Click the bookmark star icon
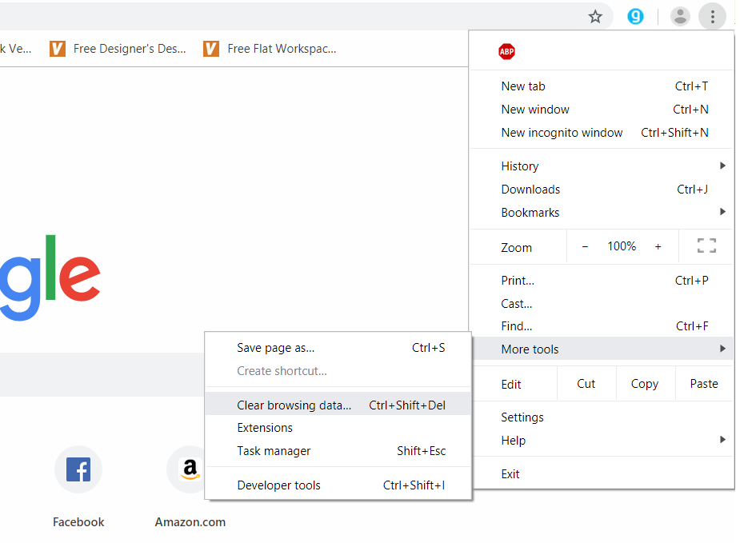This screenshot has height=543, width=756. click(x=595, y=17)
